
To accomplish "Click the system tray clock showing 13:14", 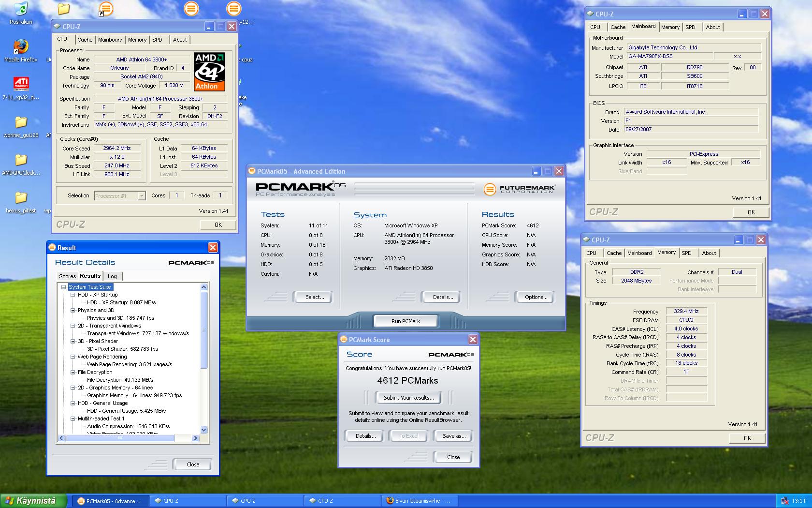I will 798,501.
